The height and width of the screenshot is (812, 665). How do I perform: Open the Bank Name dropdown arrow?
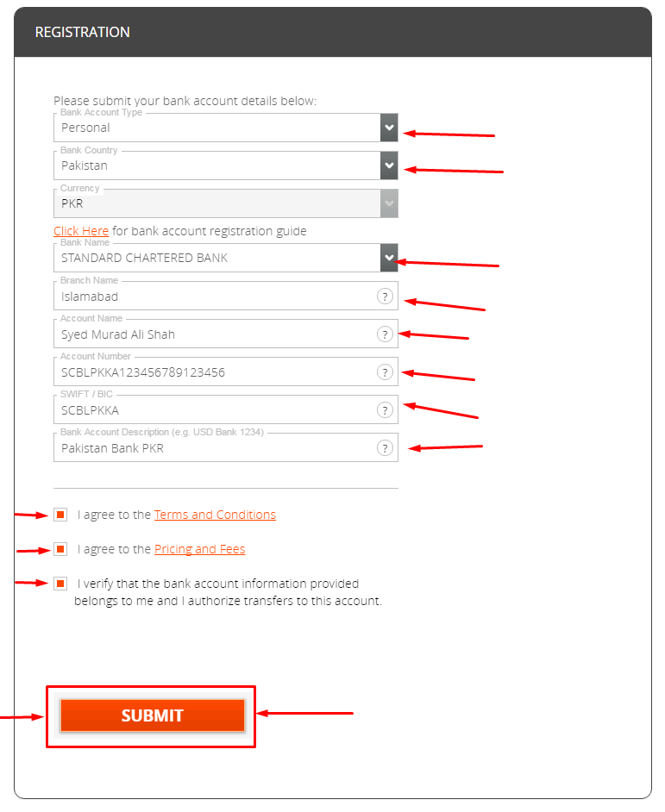pos(389,258)
